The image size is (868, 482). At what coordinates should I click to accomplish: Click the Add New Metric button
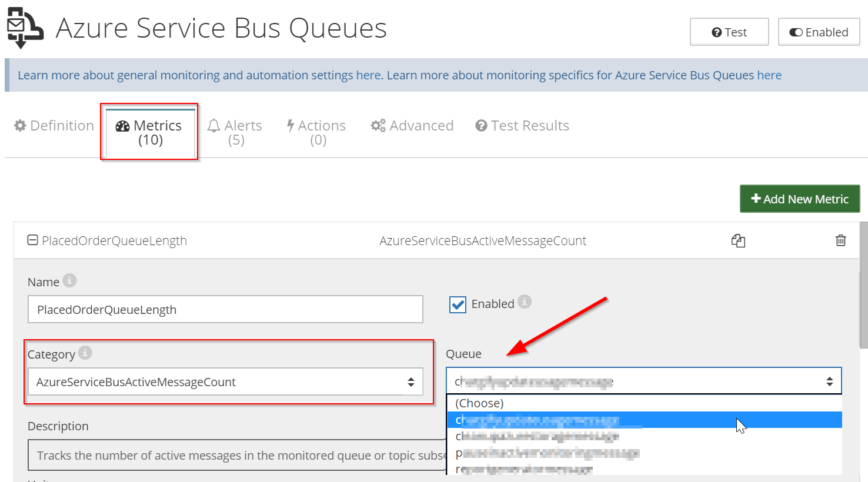tap(800, 199)
